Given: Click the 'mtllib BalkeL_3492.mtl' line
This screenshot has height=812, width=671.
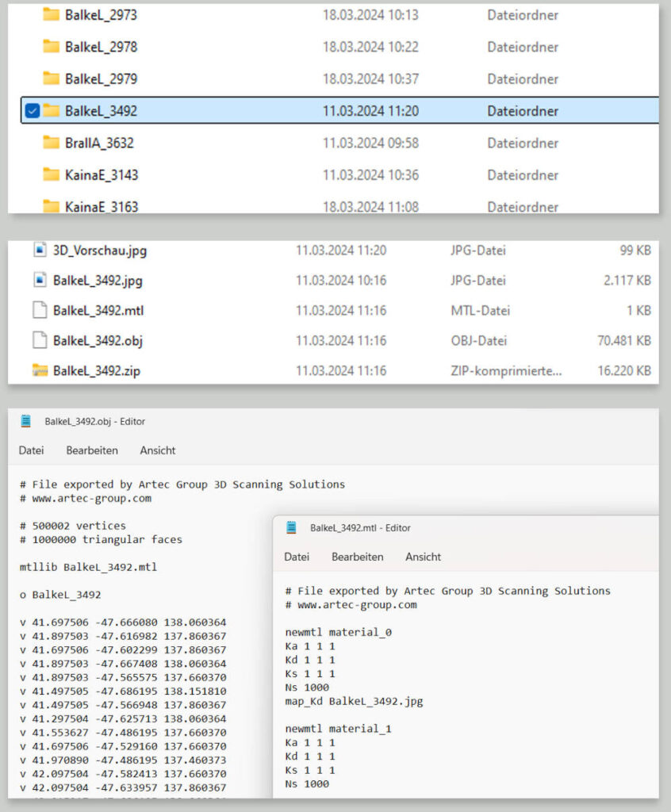Looking at the screenshot, I should 88,567.
